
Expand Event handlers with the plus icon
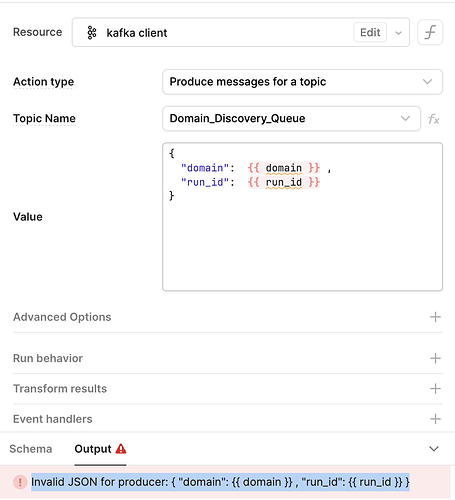click(x=435, y=419)
